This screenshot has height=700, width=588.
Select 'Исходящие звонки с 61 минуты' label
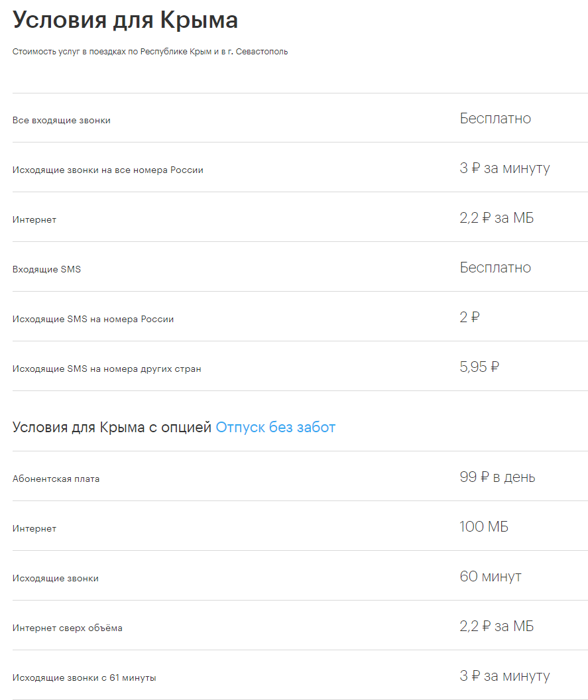point(84,677)
